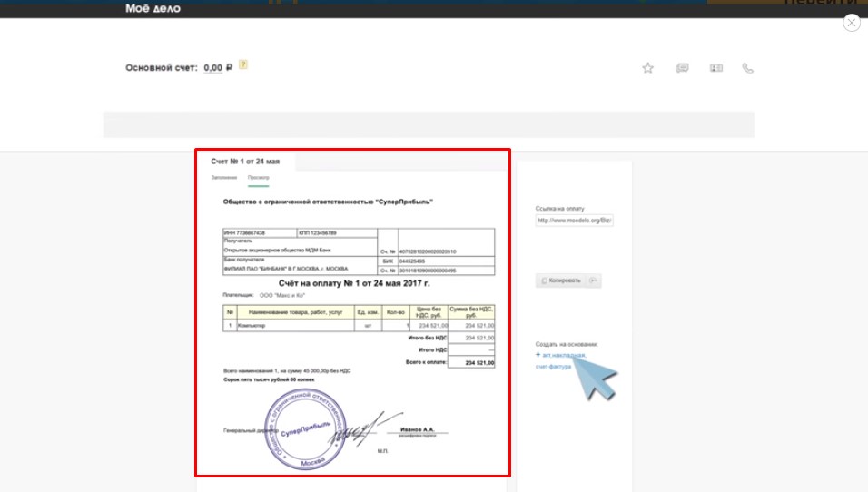
Task: Click the star favorites icon
Action: pos(647,68)
